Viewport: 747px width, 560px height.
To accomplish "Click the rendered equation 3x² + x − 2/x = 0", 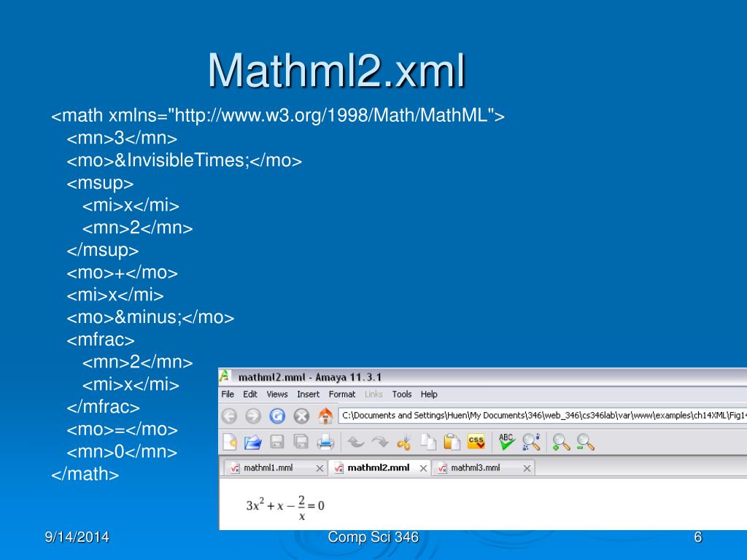I will (x=285, y=507).
